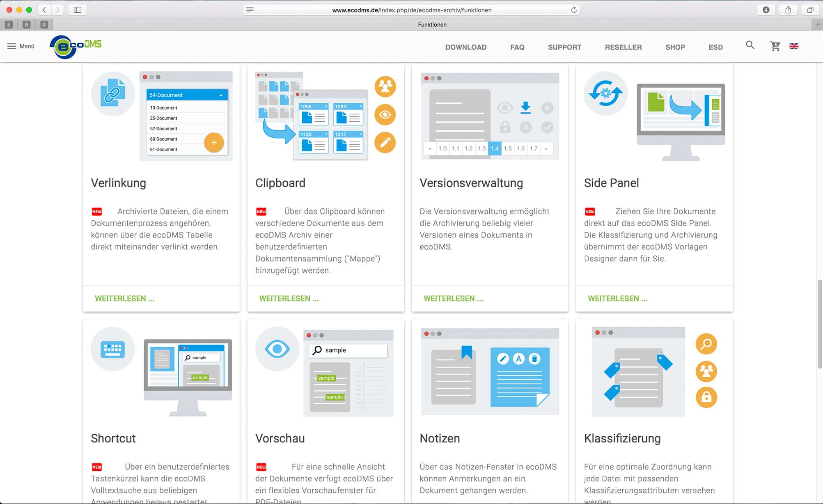Click the NEW badge on Verlinkung card
The image size is (823, 504).
(97, 212)
